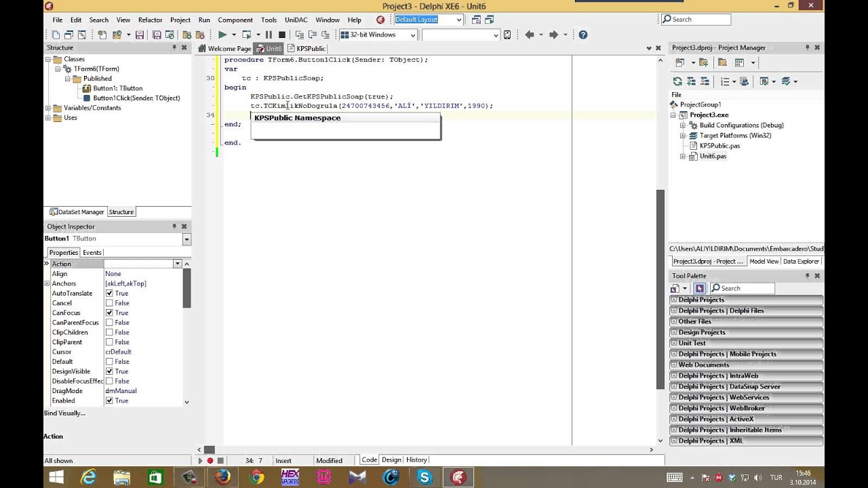
Task: Click the Program Reset stop icon
Action: point(281,35)
